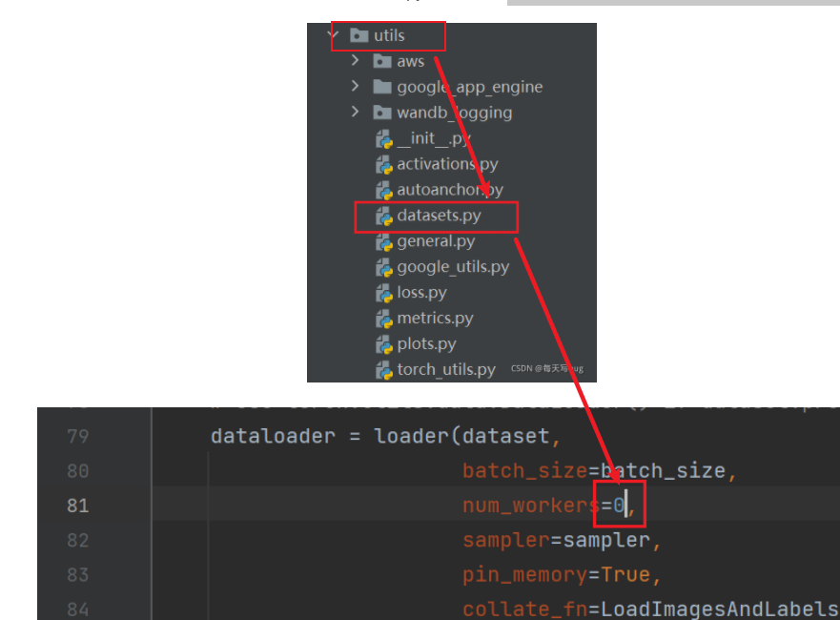
Task: Select the google_app_engine folder name
Action: coord(470,87)
